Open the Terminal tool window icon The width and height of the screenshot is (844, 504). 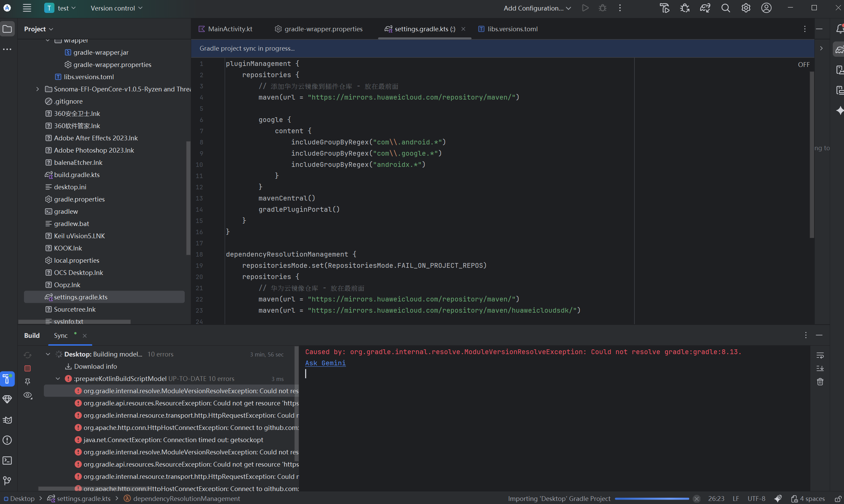coord(7,460)
